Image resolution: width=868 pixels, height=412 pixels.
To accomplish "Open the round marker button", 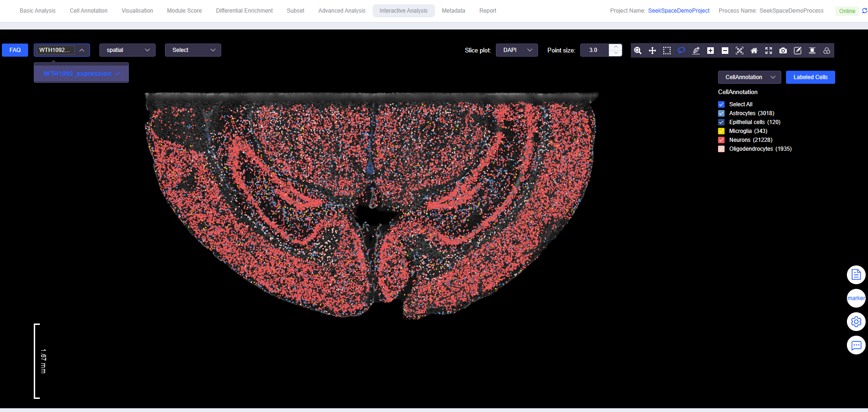I will pyautogui.click(x=856, y=298).
